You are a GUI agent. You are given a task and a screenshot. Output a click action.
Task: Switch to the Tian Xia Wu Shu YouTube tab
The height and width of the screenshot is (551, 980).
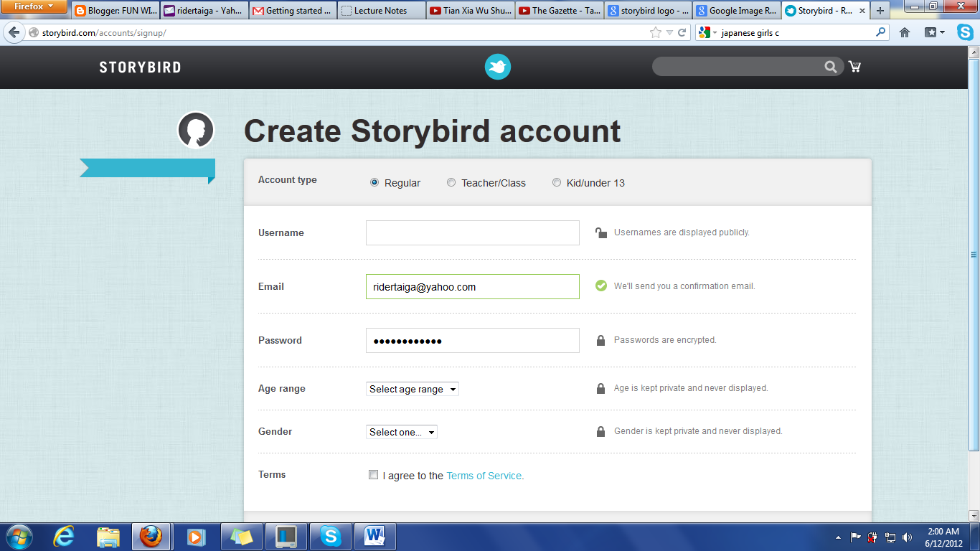point(471,11)
